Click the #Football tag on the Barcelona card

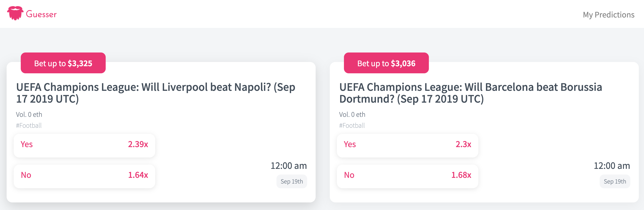[x=352, y=126]
